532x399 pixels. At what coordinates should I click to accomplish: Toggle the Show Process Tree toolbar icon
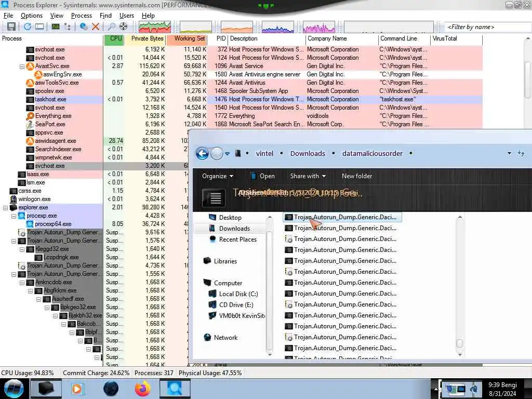coord(67,26)
